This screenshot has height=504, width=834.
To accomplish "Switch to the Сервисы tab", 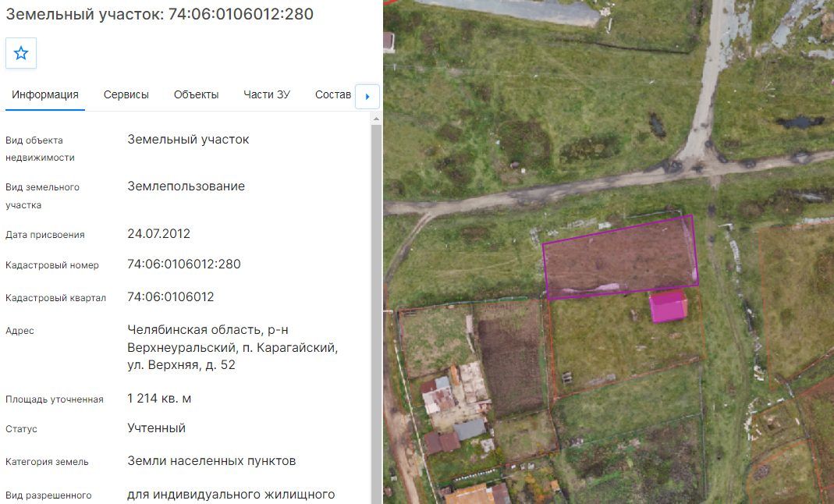I will click(x=126, y=94).
